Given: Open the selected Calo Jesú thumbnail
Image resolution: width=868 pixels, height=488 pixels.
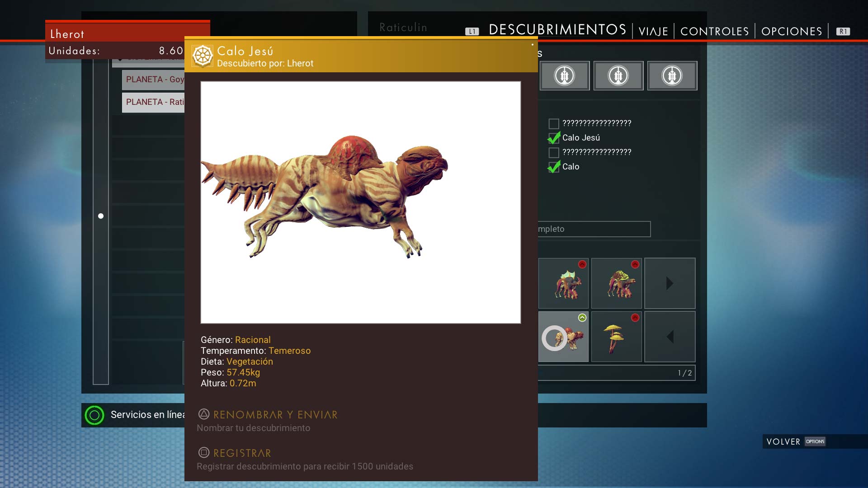Looking at the screenshot, I should click(563, 337).
